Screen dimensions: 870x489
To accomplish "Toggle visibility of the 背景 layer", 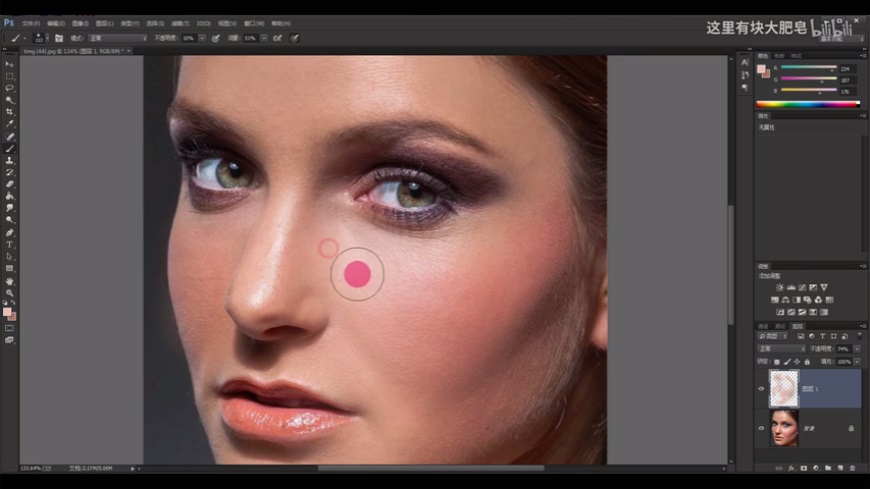I will 762,427.
